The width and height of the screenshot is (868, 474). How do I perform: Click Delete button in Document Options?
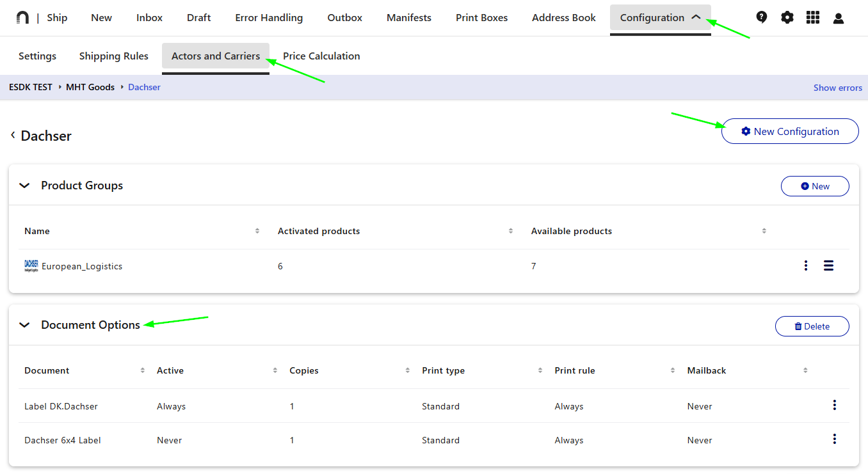coord(812,326)
